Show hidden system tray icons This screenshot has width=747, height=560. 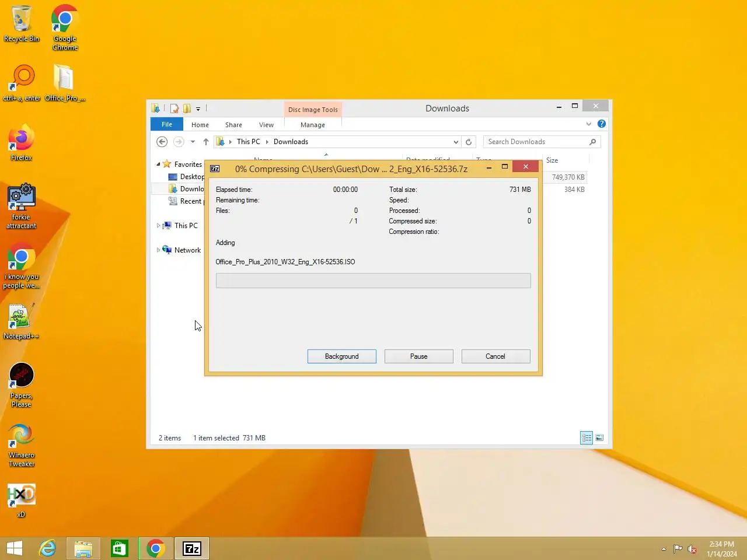664,549
